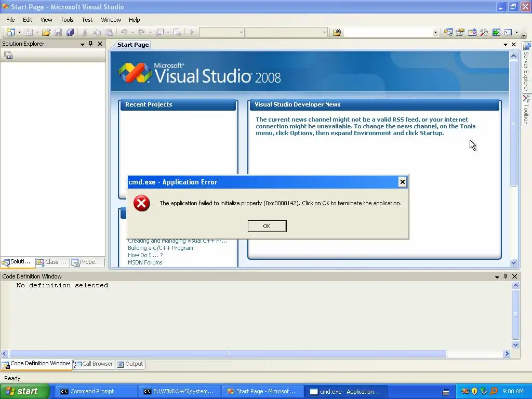The height and width of the screenshot is (399, 532).
Task: Click the Code Definition horizontal scrollbar thumb
Action: click(x=228, y=353)
